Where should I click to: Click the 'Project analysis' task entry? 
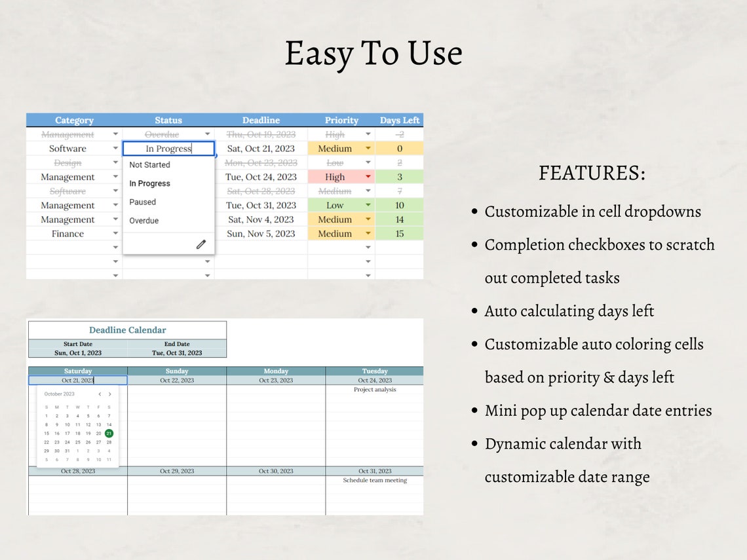click(374, 388)
